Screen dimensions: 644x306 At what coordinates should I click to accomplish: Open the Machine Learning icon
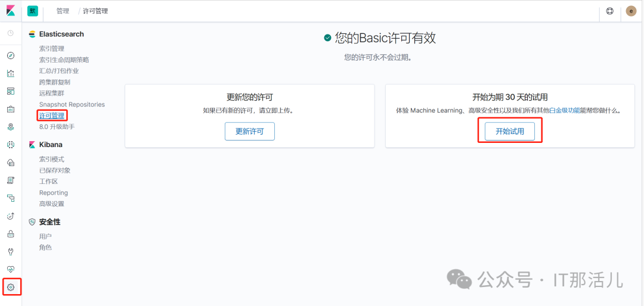tap(11, 145)
